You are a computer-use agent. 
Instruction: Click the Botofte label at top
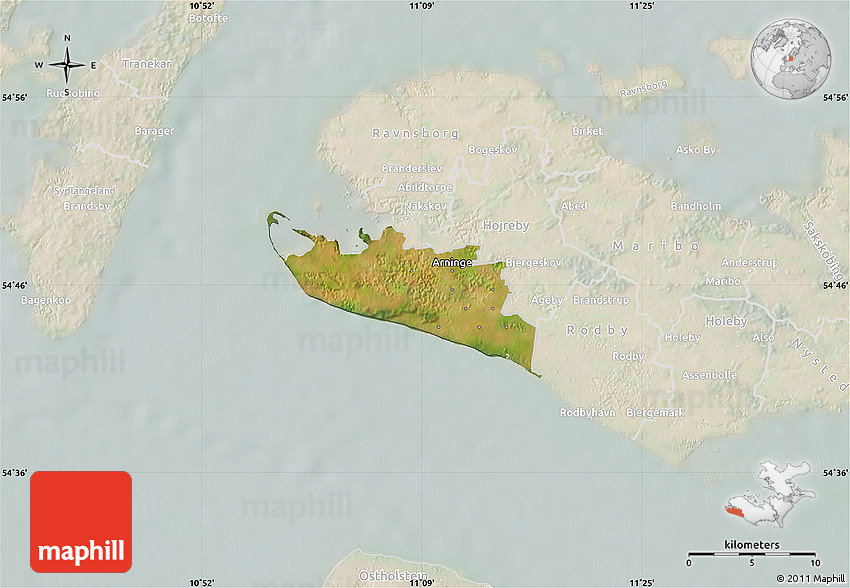(x=208, y=18)
